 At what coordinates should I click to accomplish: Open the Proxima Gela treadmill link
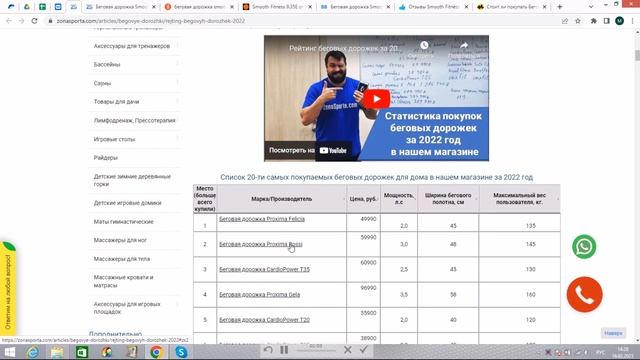pos(259,294)
